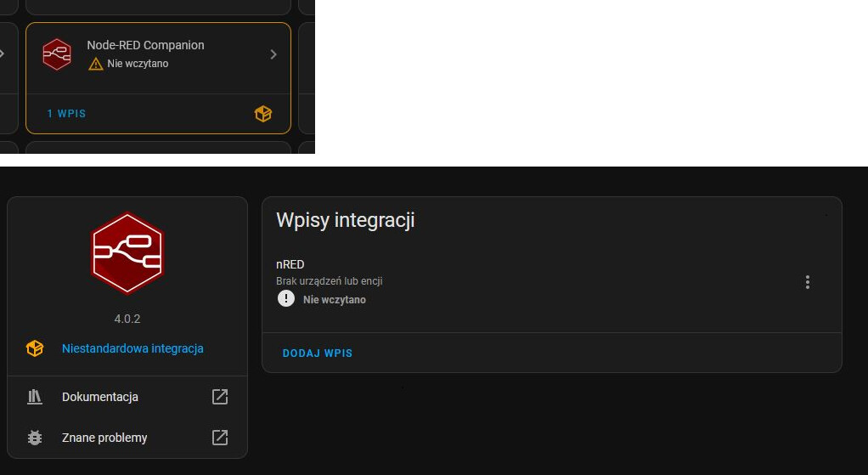Click the external link icon for Znane problemy
Viewport: 868px width, 475px height.
click(x=220, y=438)
